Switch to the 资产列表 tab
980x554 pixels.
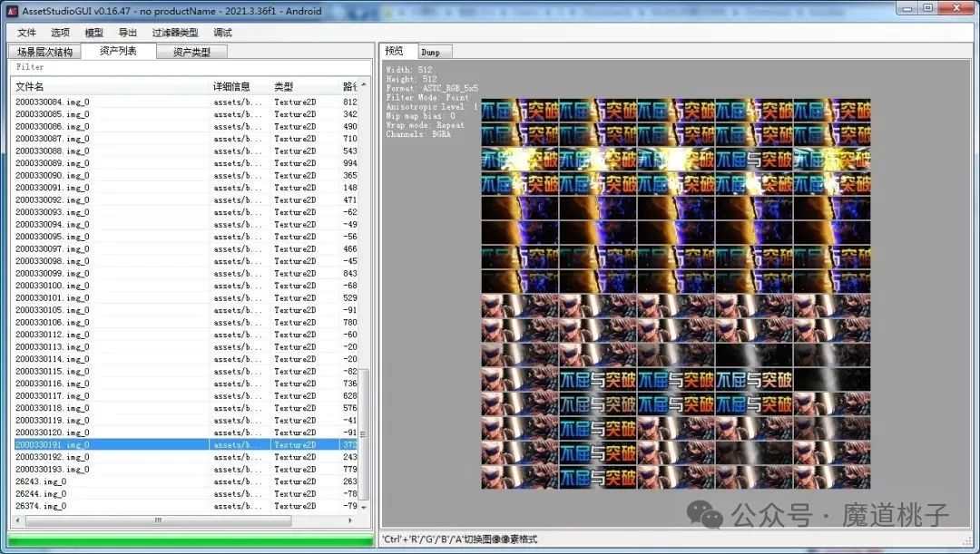pyautogui.click(x=118, y=51)
